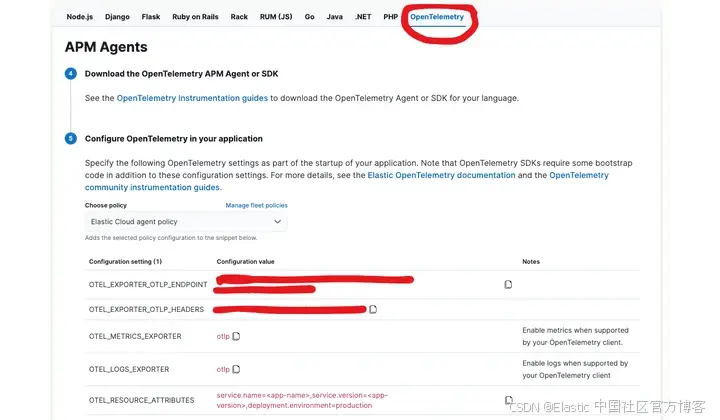This screenshot has height=420, width=720.
Task: Click 'Download the OpenTelemetry APM Agent or SDK' step title
Action: 181,74
